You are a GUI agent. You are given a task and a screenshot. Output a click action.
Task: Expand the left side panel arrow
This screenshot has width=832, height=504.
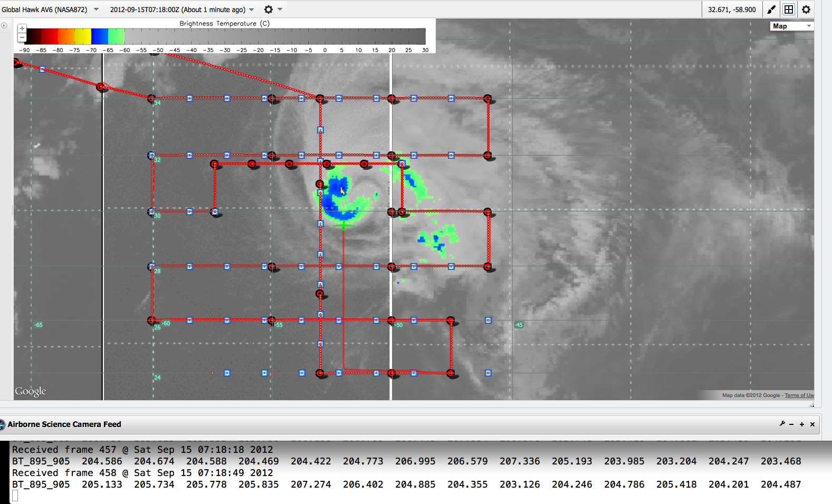coord(4,25)
